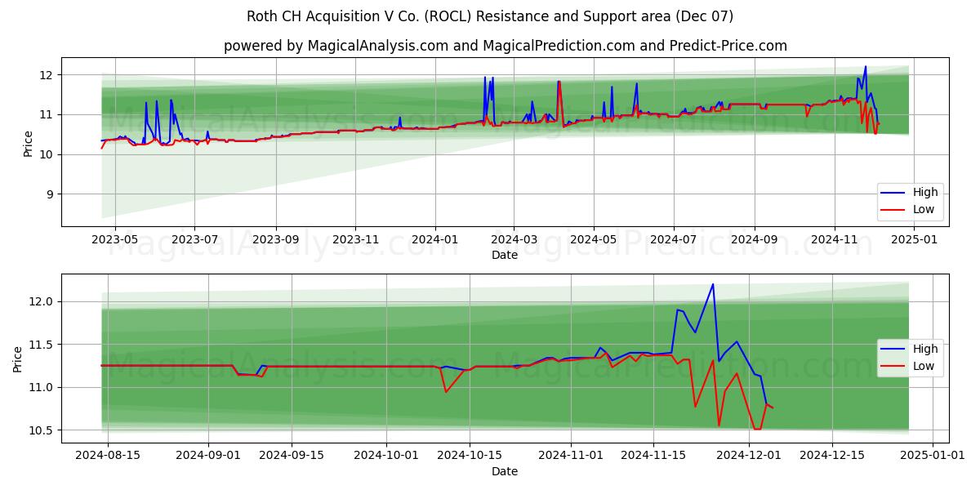Click the '2024-10-01' x-axis label

386,457
